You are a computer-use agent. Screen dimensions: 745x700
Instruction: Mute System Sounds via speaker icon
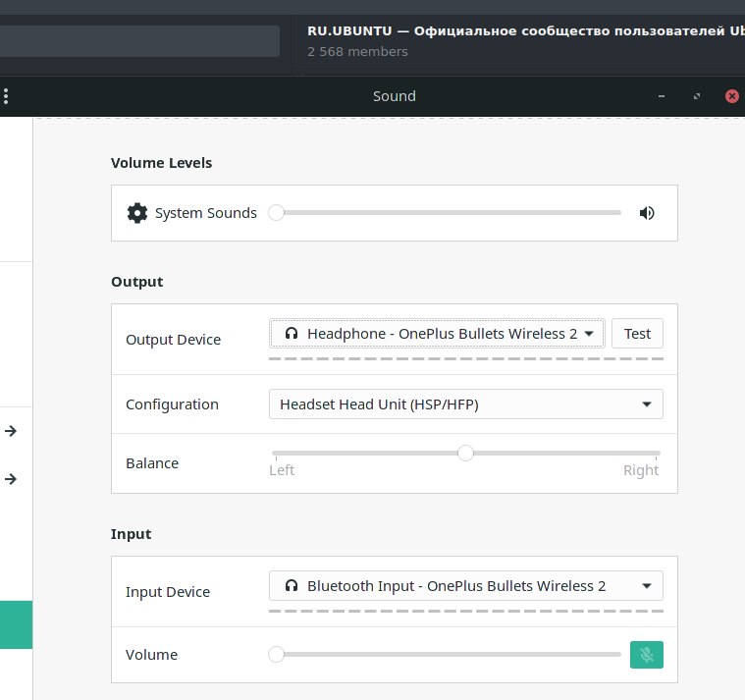(647, 213)
